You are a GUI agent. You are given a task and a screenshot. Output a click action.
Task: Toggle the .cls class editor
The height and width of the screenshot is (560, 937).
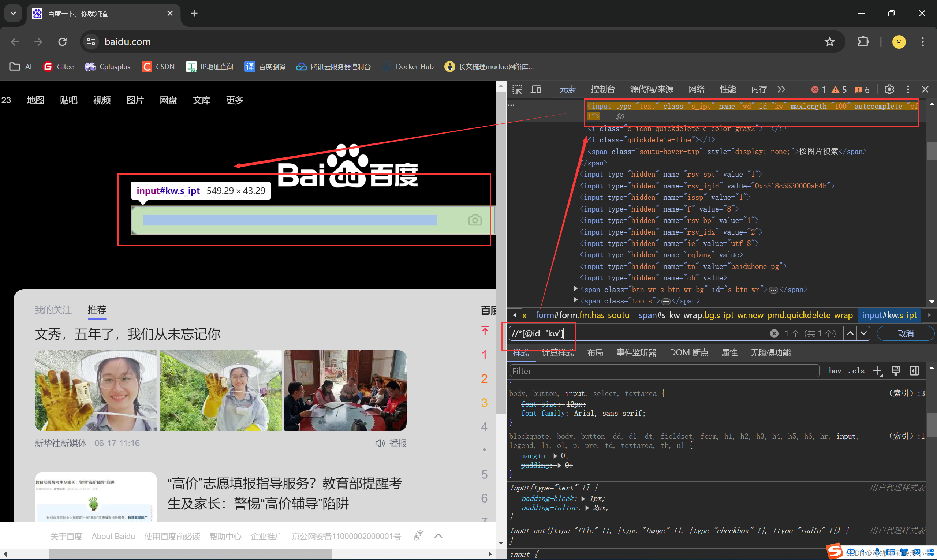coord(856,371)
